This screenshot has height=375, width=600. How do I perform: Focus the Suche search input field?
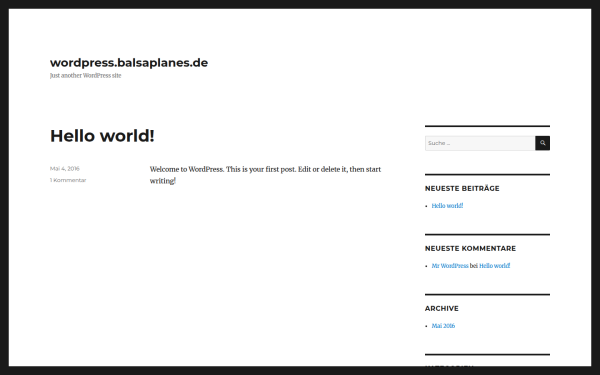480,143
